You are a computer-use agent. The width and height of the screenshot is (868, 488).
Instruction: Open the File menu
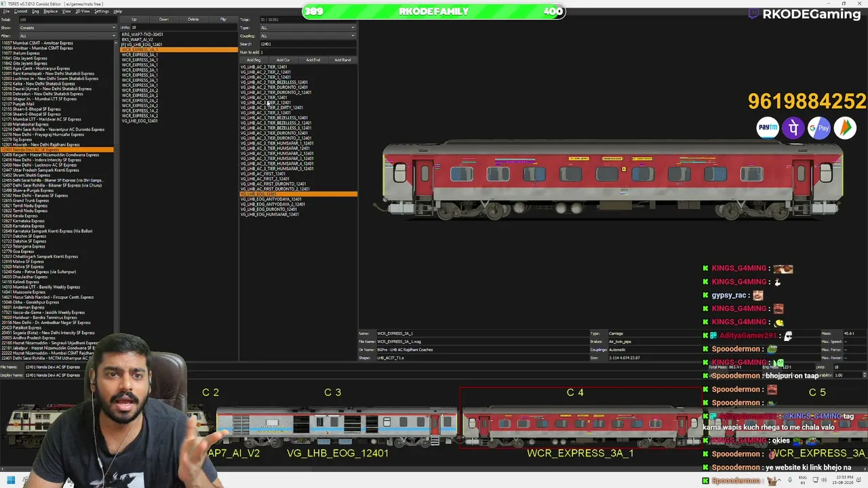(x=6, y=12)
